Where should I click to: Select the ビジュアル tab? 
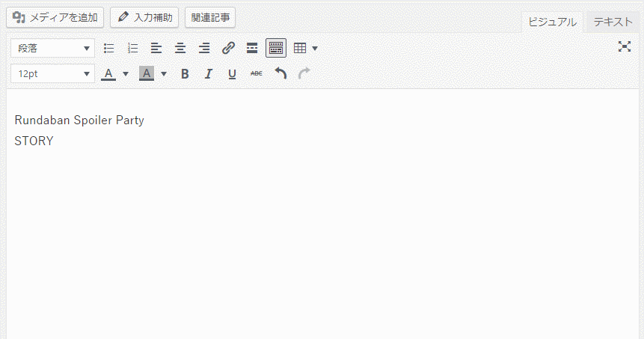pos(552,22)
